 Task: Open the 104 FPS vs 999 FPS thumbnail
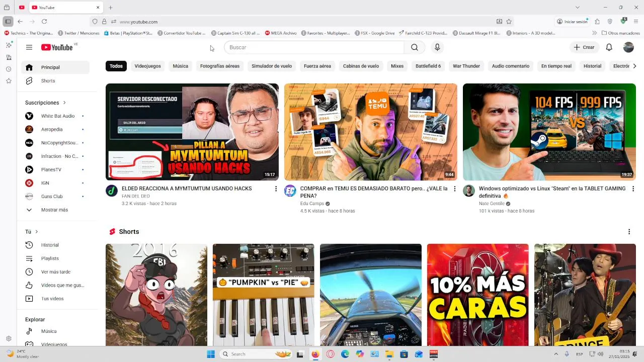[549, 132]
